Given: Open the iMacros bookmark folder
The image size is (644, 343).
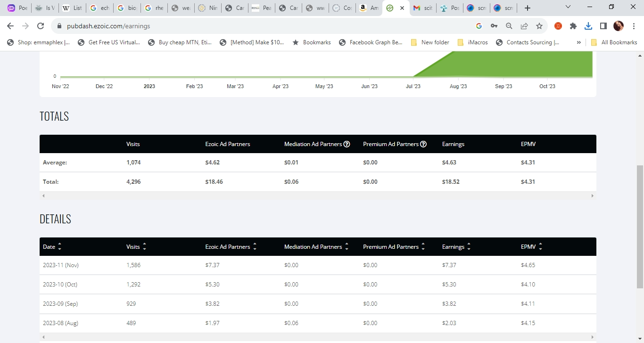Looking at the screenshot, I should click(x=472, y=42).
